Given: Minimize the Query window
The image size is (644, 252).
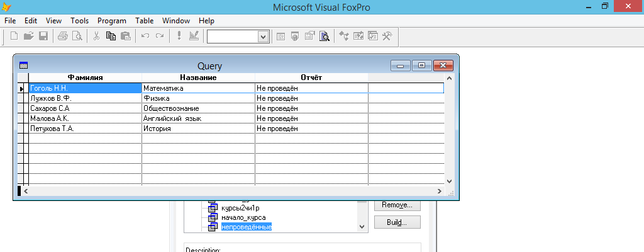Looking at the screenshot, I should 401,66.
